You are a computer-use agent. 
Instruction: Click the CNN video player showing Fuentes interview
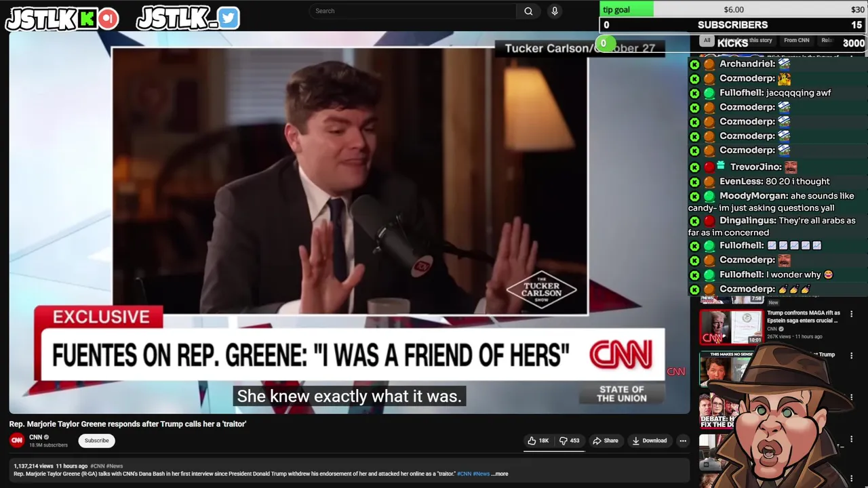point(349,222)
